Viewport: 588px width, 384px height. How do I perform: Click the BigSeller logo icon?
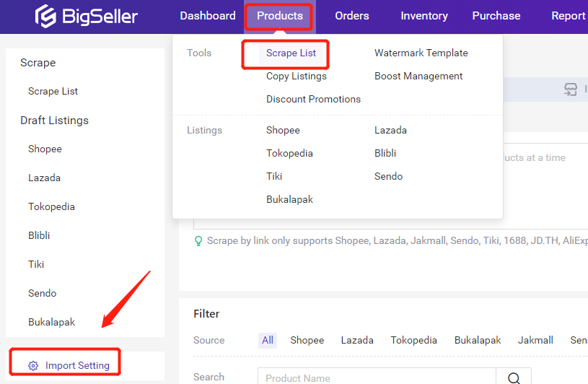pos(47,16)
